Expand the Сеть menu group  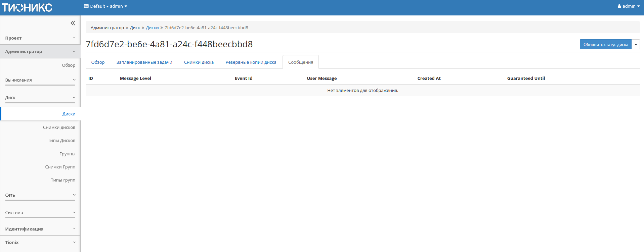(x=40, y=195)
